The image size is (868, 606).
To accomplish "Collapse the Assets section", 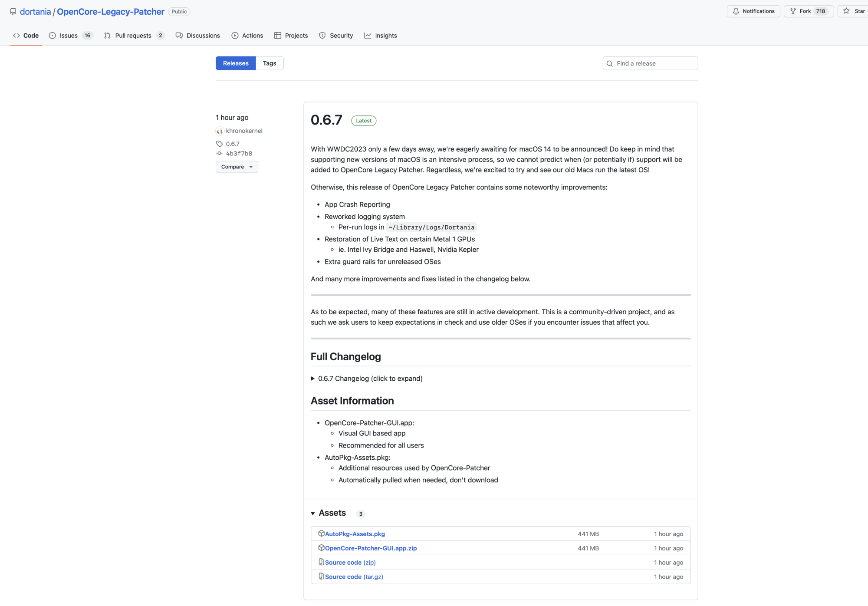I will [x=313, y=514].
